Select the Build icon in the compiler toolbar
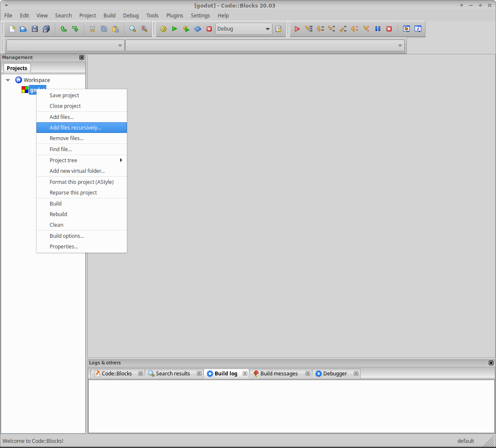The image size is (496, 448). (x=163, y=29)
